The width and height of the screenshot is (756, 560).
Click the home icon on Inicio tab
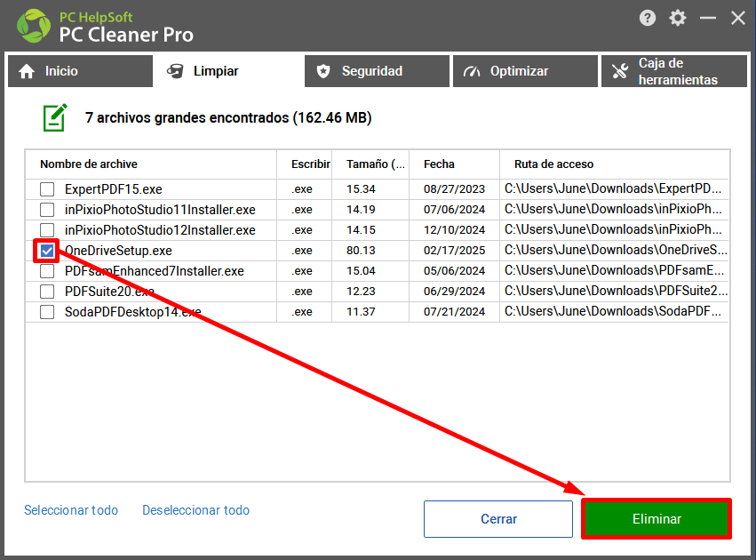point(27,71)
